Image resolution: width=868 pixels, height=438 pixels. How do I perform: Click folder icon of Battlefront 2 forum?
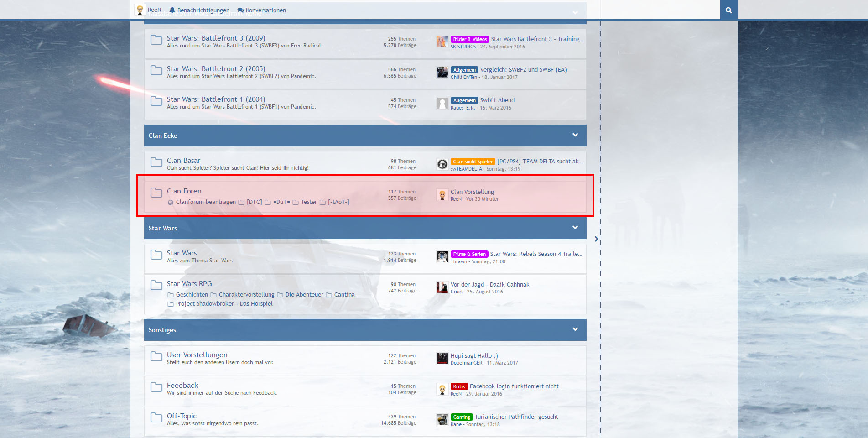[x=156, y=70]
